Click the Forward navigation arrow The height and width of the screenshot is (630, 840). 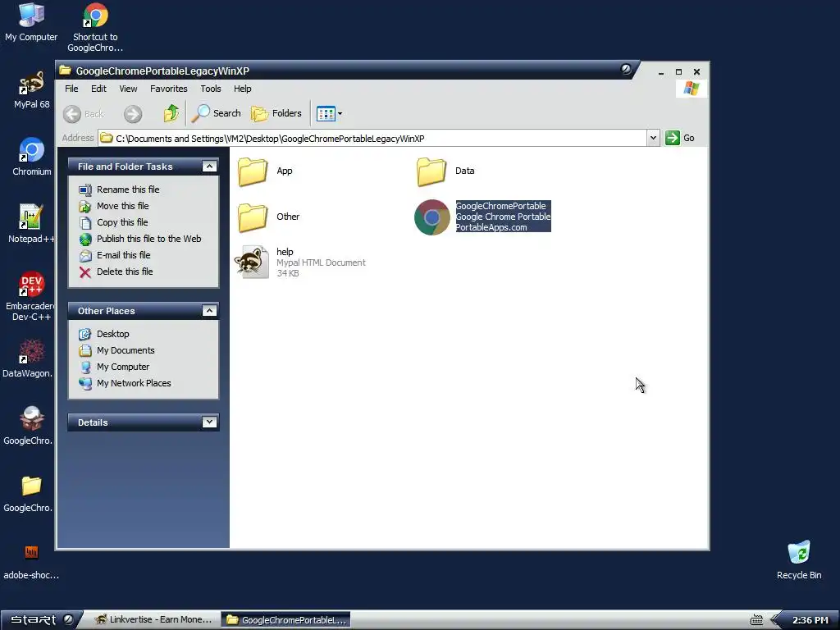click(133, 113)
